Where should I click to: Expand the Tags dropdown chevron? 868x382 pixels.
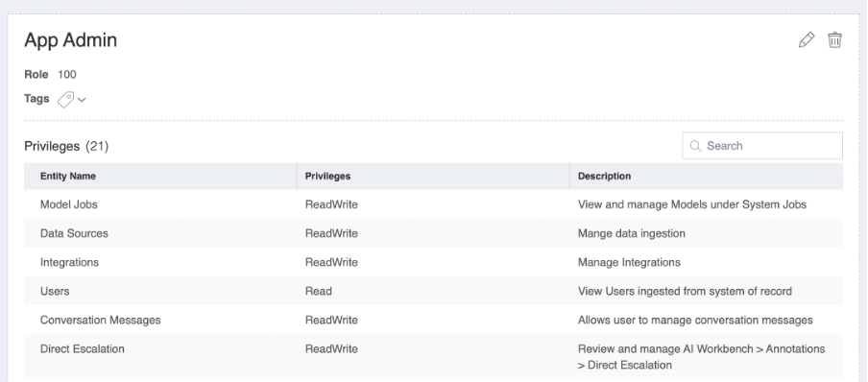point(82,100)
